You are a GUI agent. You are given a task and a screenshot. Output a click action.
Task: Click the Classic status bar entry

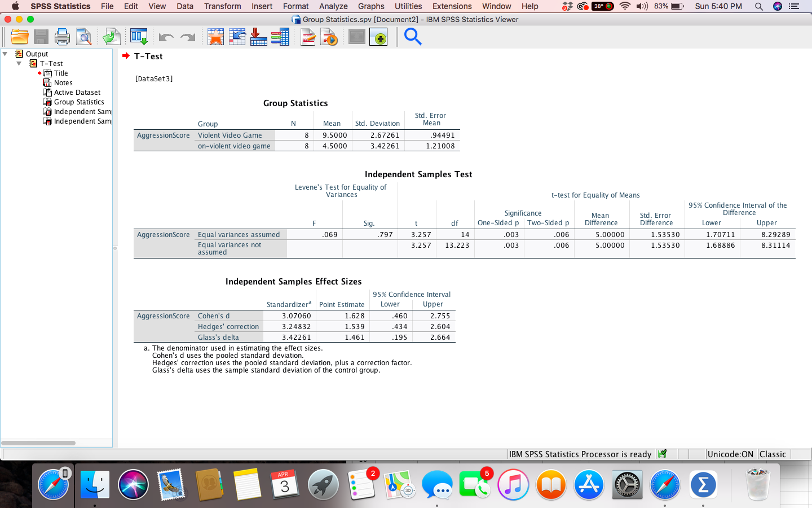(773, 454)
